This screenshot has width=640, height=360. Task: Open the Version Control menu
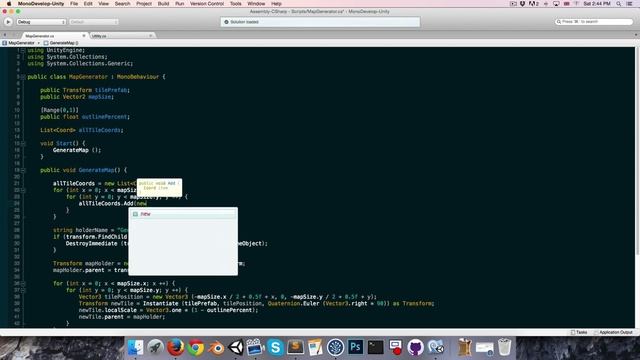click(x=207, y=4)
